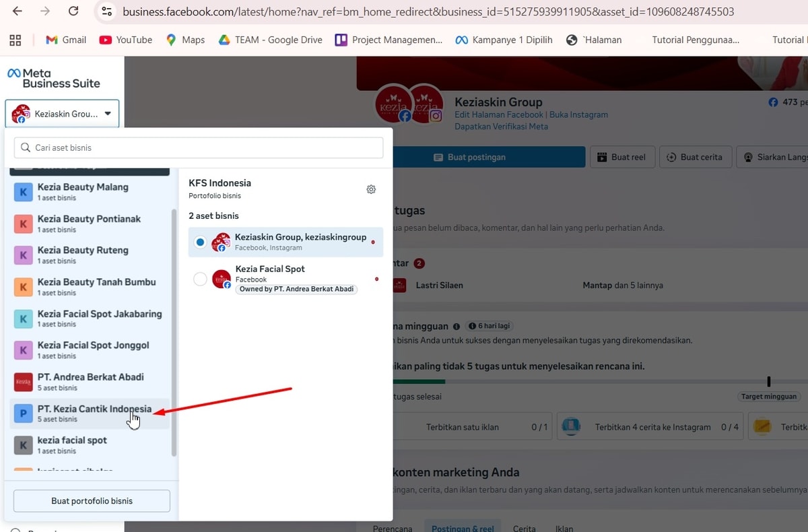The width and height of the screenshot is (808, 532).
Task: Select Keziaskin Group, keziaskingroup radio button
Action: click(x=200, y=242)
